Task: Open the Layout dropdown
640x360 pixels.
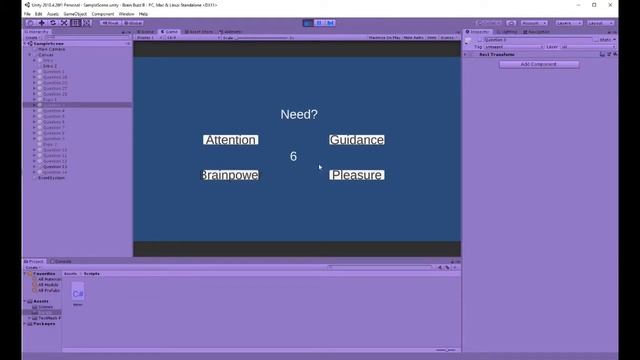Action: click(x=601, y=23)
